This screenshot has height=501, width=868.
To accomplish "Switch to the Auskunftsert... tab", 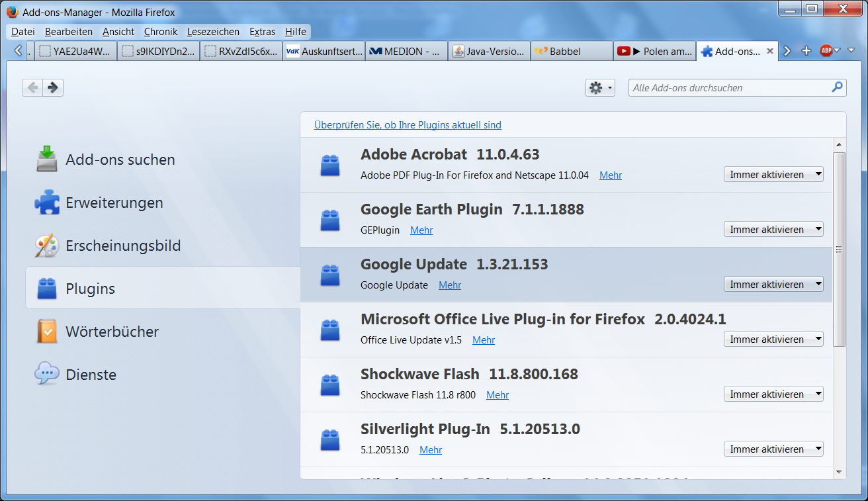I will click(324, 51).
